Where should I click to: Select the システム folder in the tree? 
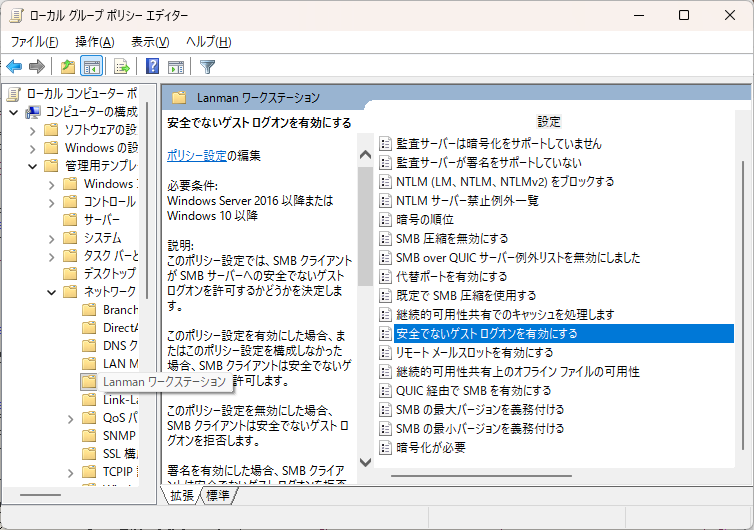(x=102, y=238)
